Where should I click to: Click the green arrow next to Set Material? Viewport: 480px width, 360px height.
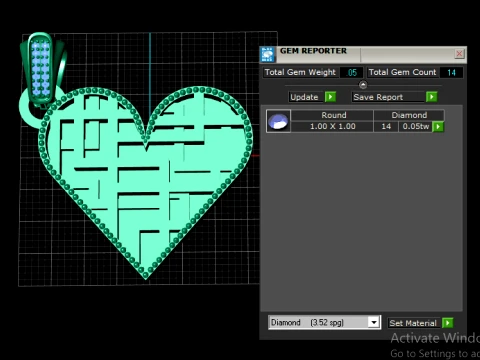[448, 323]
